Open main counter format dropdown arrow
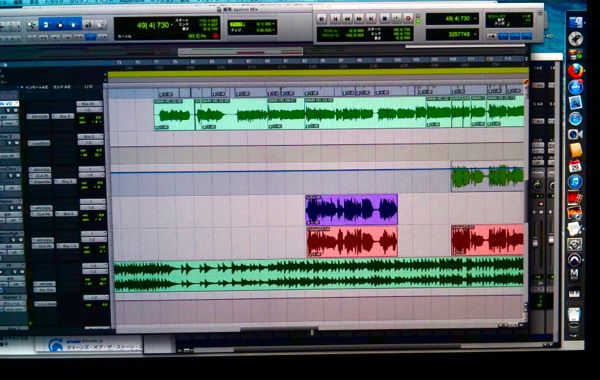The width and height of the screenshot is (600, 380). tap(172, 25)
